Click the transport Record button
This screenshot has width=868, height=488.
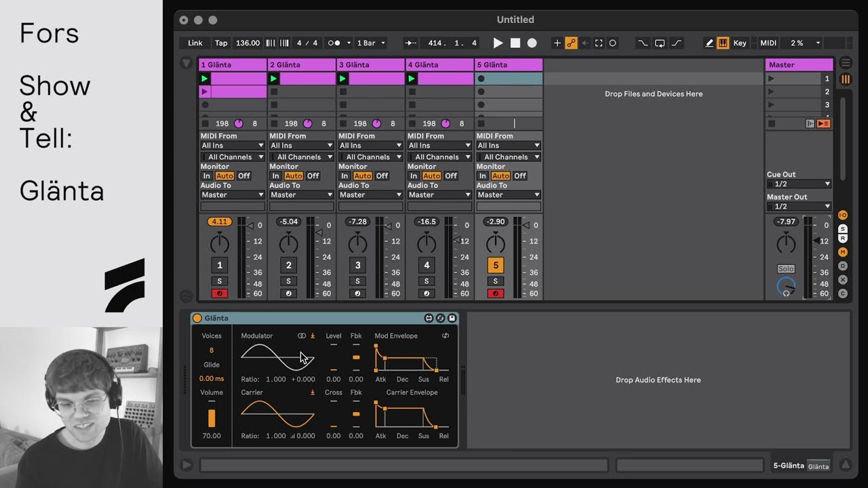pyautogui.click(x=532, y=43)
